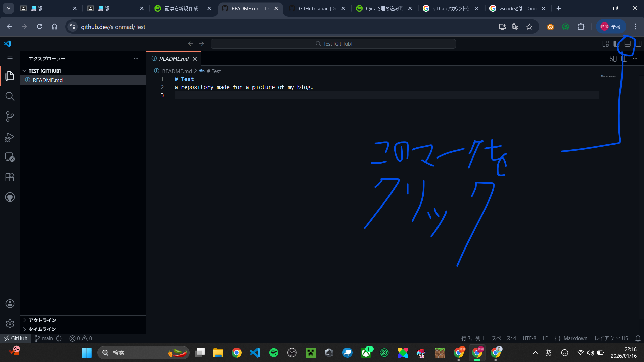Toggle the secondary side bar
This screenshot has height=362, width=644.
[x=638, y=44]
